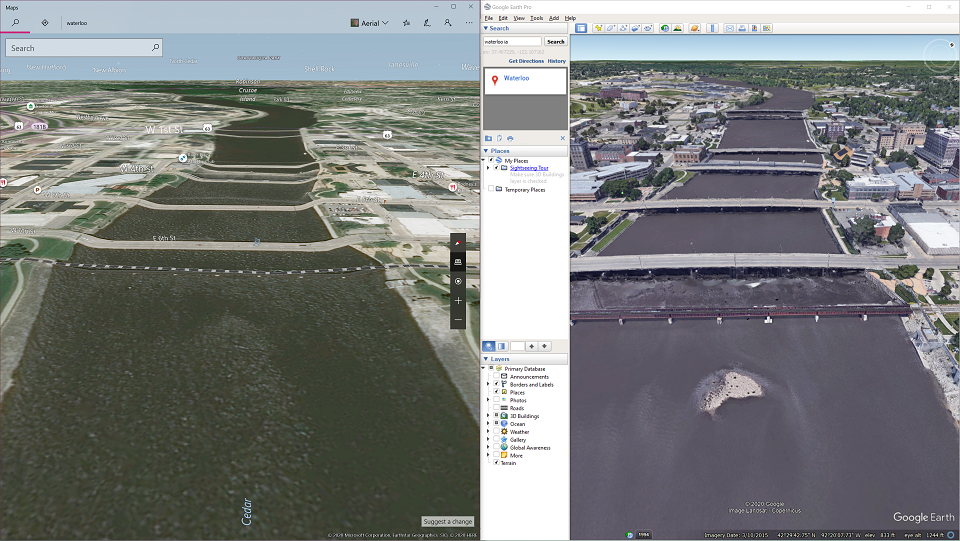This screenshot has width=960, height=541.
Task: Disable the Terrain layer checkbox
Action: (x=496, y=463)
